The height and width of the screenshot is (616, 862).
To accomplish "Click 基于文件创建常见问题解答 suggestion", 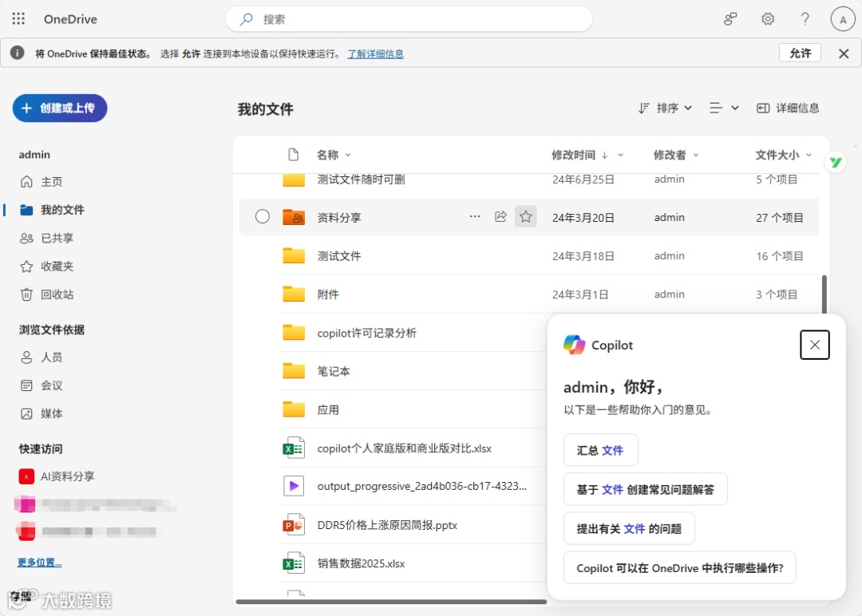I will (646, 489).
